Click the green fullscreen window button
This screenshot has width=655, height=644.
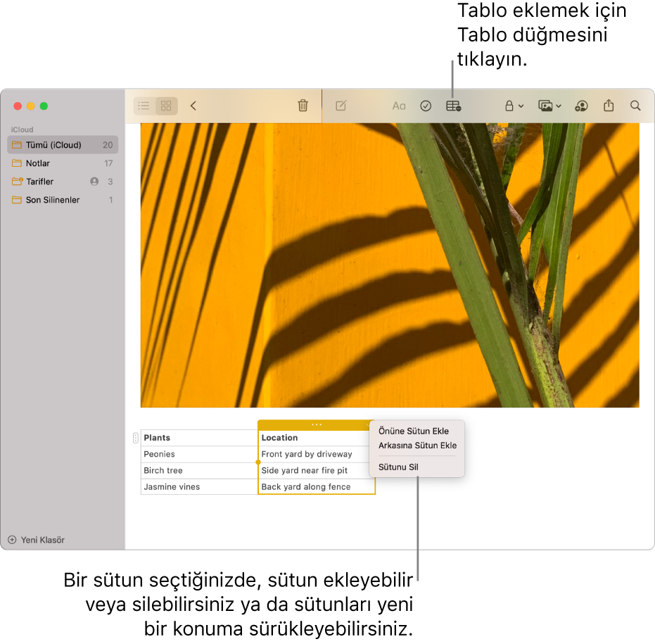coord(44,106)
